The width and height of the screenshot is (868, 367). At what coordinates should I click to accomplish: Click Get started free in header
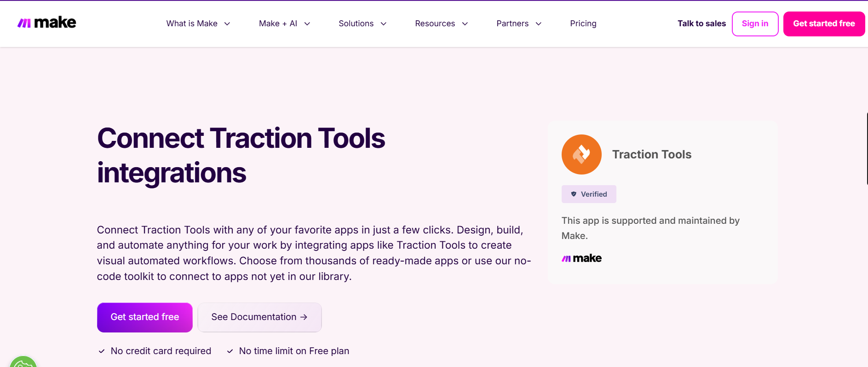tap(824, 24)
